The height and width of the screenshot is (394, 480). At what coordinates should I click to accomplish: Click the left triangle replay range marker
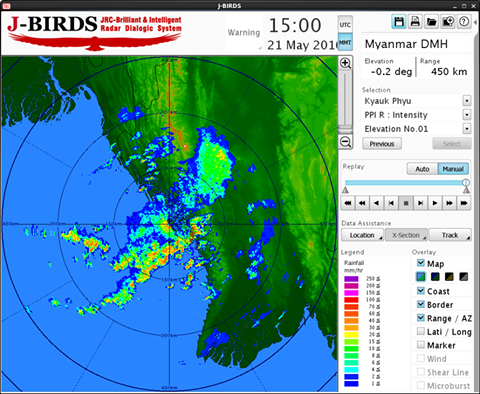click(345, 190)
